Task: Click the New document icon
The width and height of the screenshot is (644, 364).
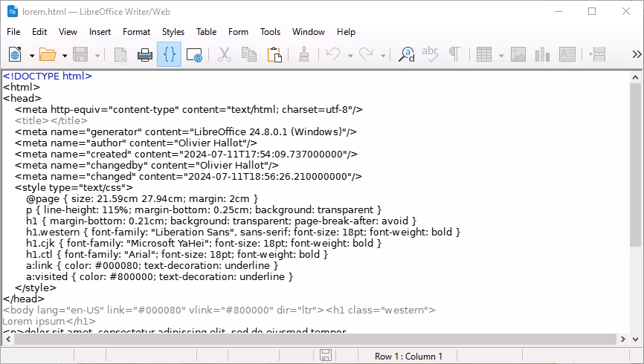Action: (15, 54)
